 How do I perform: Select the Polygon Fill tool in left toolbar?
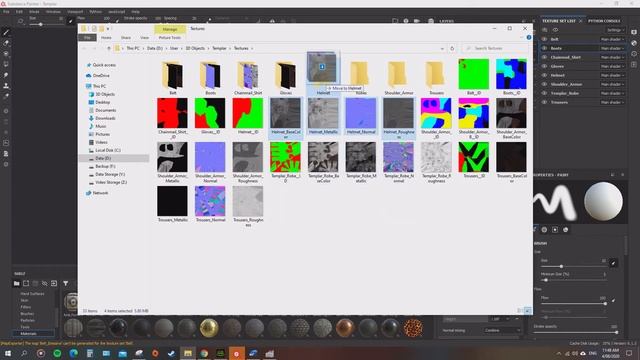[6, 64]
